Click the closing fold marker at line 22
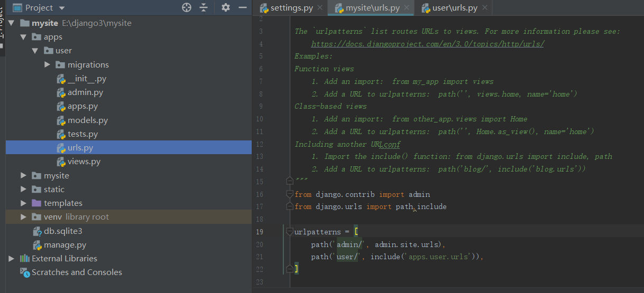The height and width of the screenshot is (293, 644). [x=289, y=269]
